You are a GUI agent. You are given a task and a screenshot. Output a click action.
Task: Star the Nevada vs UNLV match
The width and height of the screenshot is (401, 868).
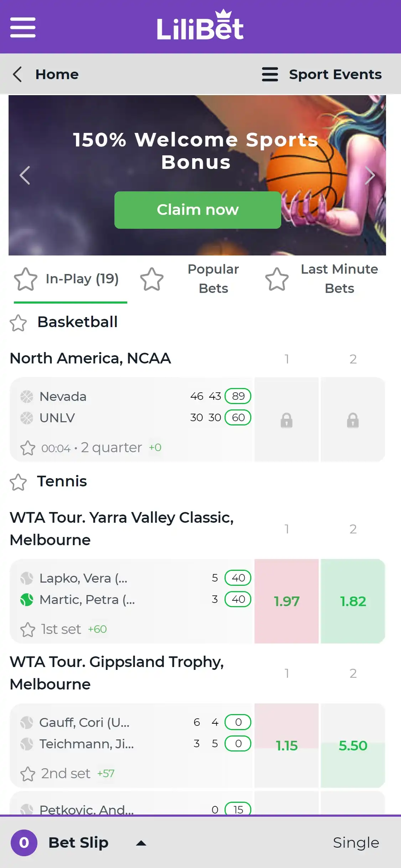click(28, 448)
